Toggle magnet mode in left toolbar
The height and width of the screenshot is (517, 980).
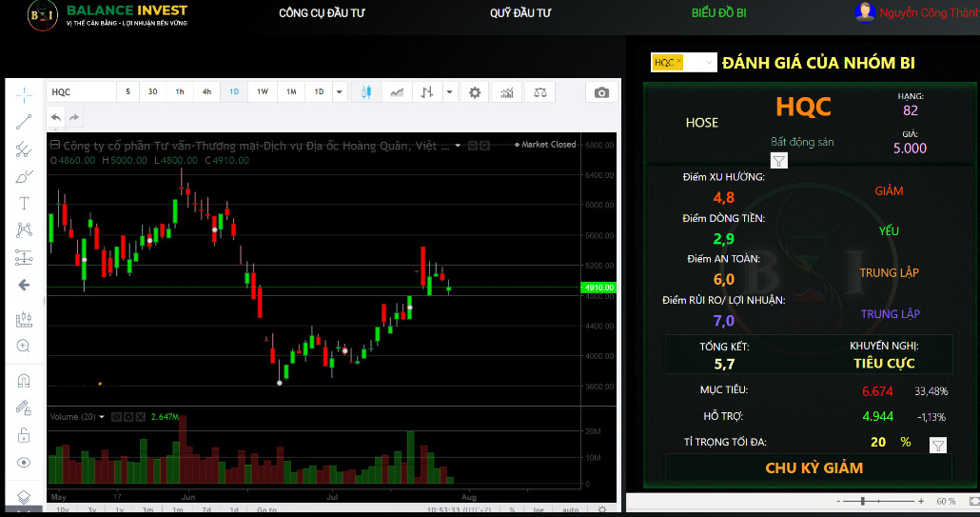[x=24, y=381]
